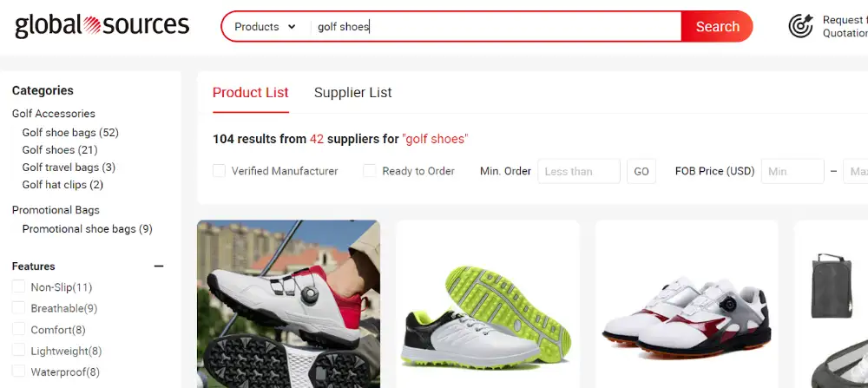Screen dimensions: 868x388
Task: Enable the Verified Manufacturer checkbox
Action: point(220,171)
